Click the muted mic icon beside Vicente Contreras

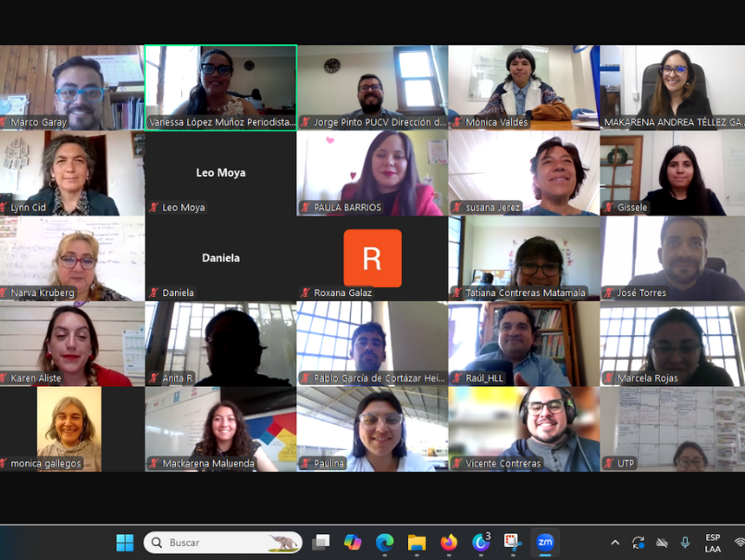(456, 464)
